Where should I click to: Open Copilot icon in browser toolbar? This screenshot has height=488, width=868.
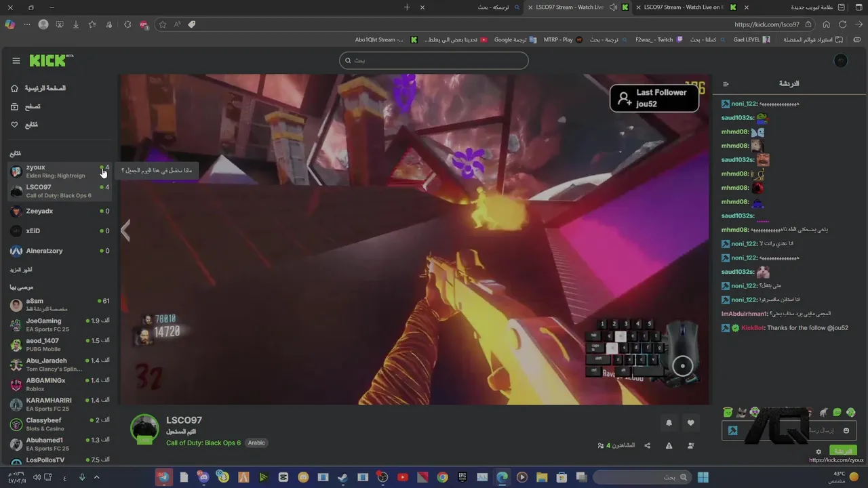point(9,24)
